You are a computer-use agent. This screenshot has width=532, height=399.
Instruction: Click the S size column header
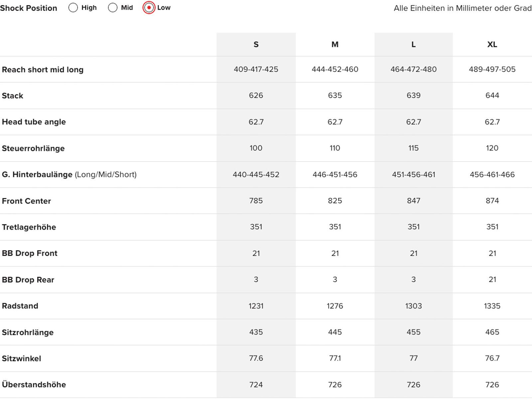pyautogui.click(x=256, y=45)
